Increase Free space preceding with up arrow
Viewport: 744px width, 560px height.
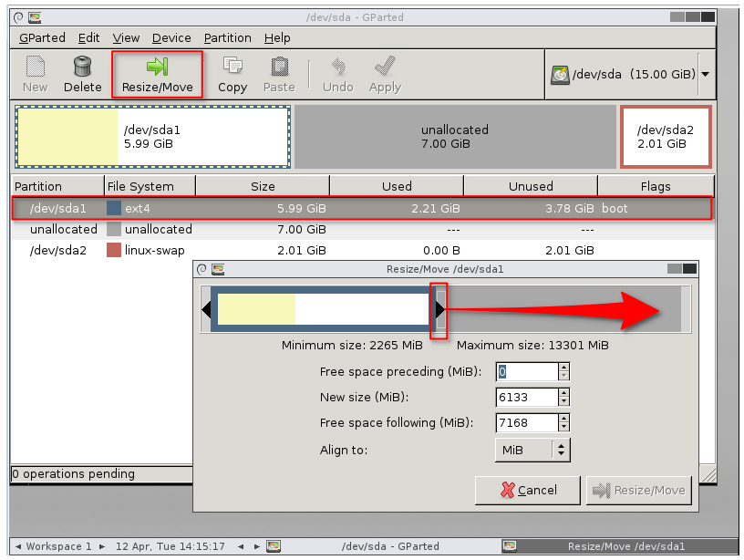tap(563, 368)
